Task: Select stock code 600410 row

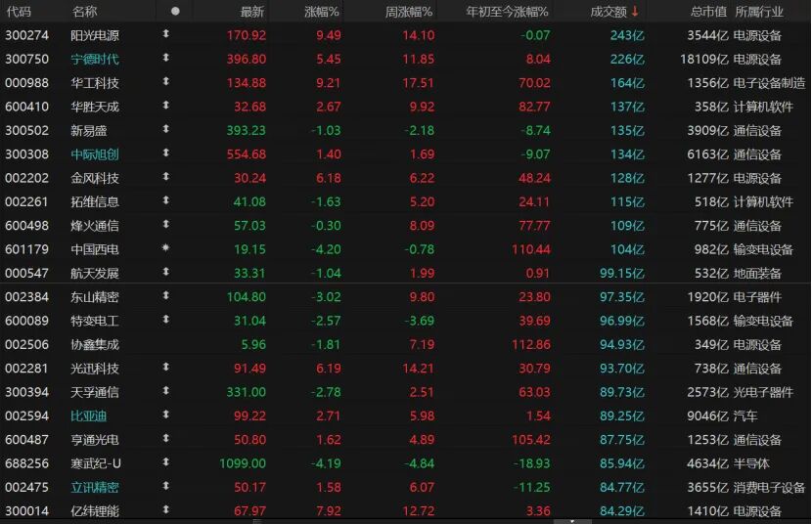Action: (27, 107)
